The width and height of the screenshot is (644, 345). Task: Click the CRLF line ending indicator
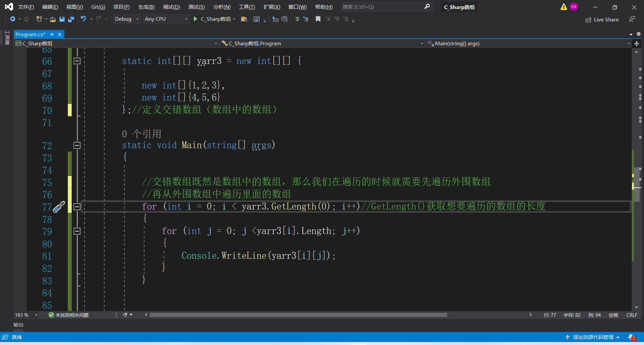click(632, 315)
